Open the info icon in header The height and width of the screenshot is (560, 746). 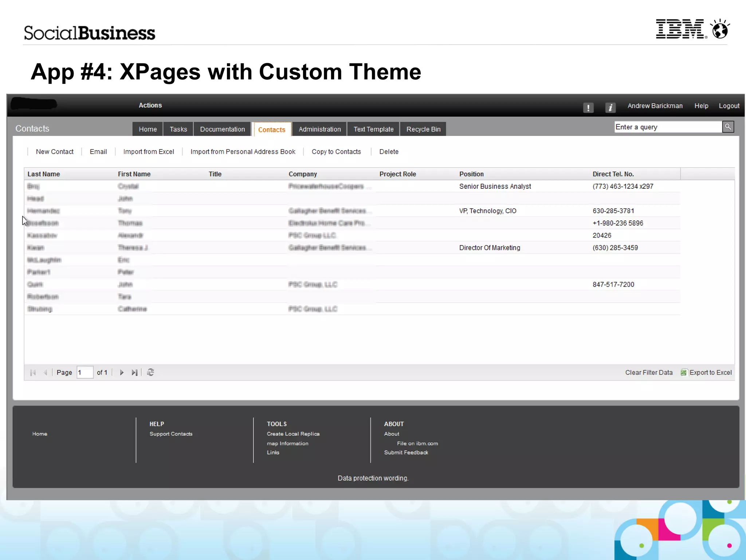click(x=610, y=107)
